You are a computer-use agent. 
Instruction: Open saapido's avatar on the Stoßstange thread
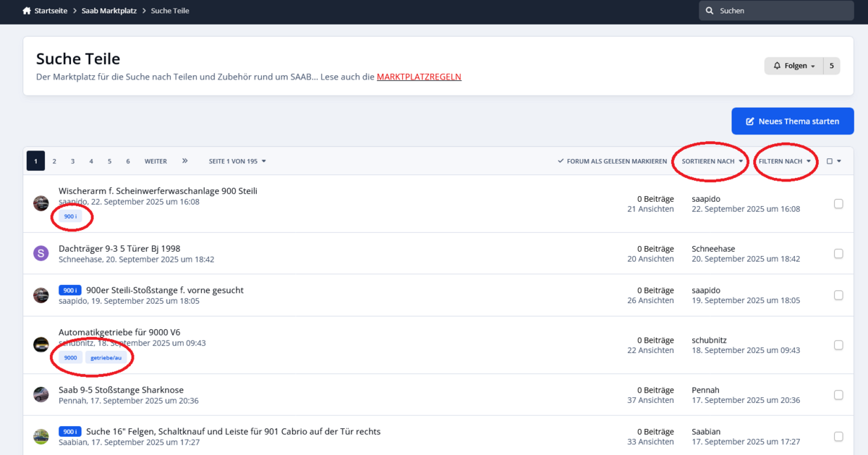point(41,295)
